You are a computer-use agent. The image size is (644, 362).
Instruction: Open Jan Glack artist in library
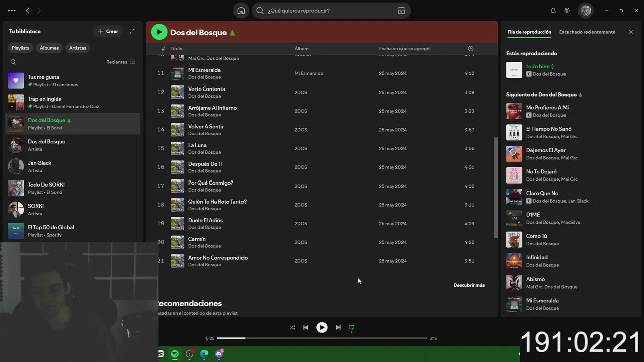(73, 166)
